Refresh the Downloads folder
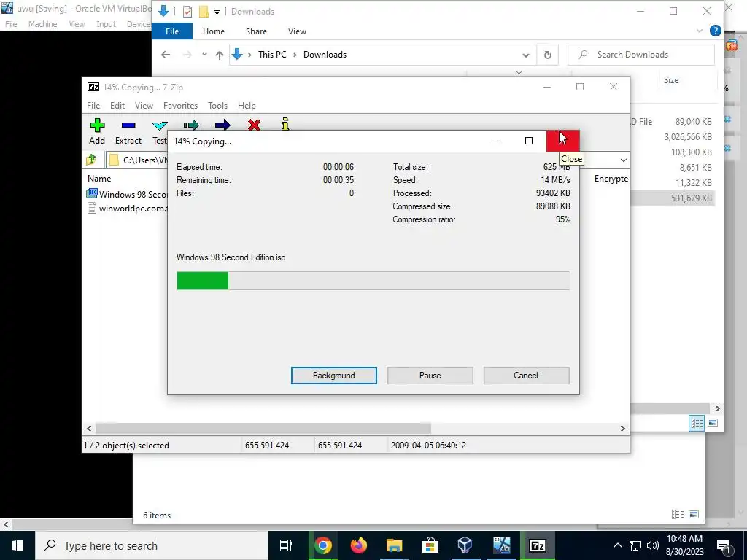 click(x=548, y=55)
